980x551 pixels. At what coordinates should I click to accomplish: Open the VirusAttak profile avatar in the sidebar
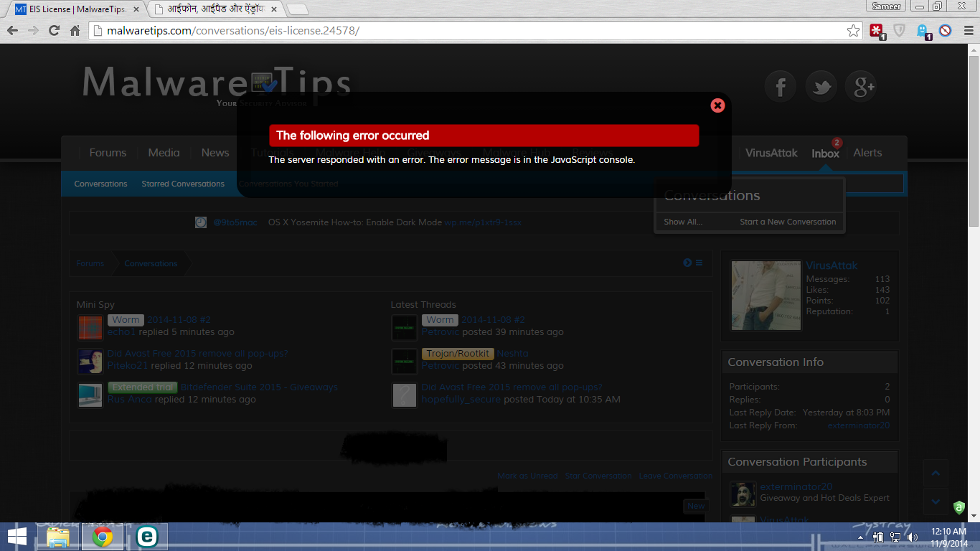point(765,295)
